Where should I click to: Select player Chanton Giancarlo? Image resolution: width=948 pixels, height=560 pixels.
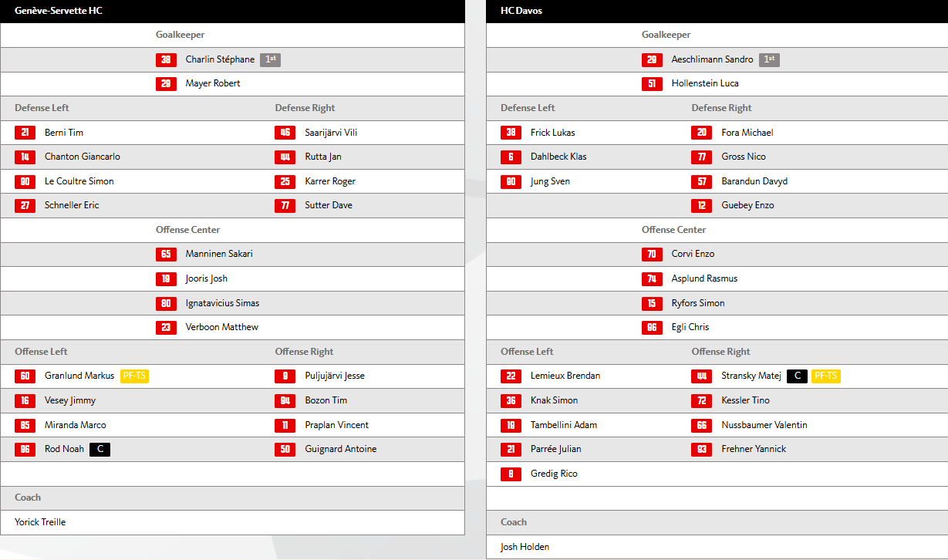[x=83, y=157]
